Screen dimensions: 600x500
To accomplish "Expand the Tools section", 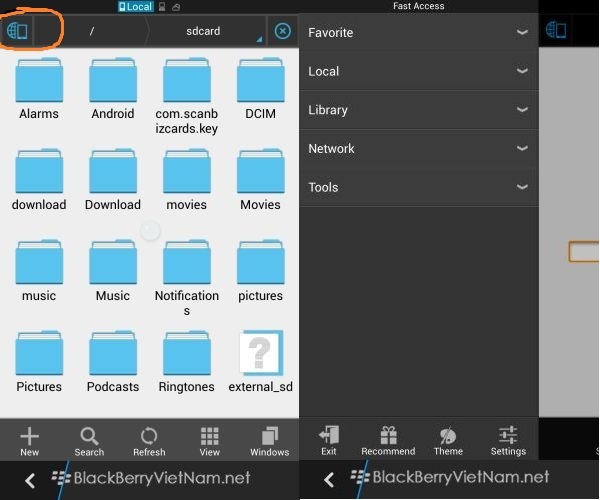I will click(x=419, y=187).
